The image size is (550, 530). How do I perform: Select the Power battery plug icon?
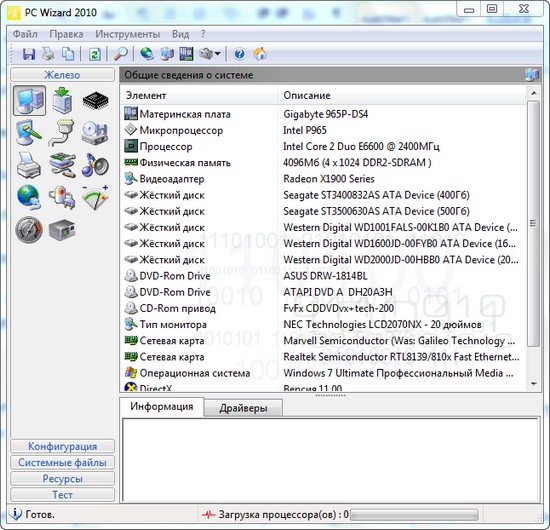[x=62, y=197]
